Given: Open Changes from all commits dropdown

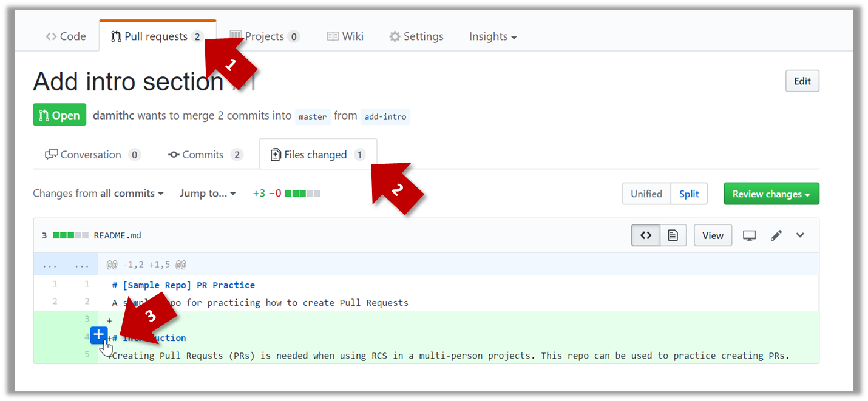Looking at the screenshot, I should 98,194.
